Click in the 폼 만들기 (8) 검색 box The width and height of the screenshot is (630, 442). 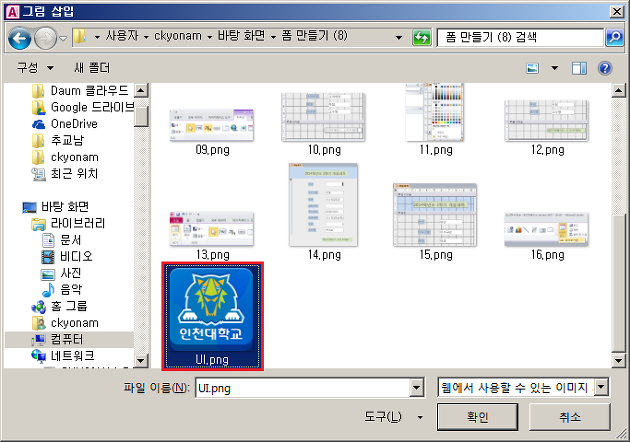520,38
